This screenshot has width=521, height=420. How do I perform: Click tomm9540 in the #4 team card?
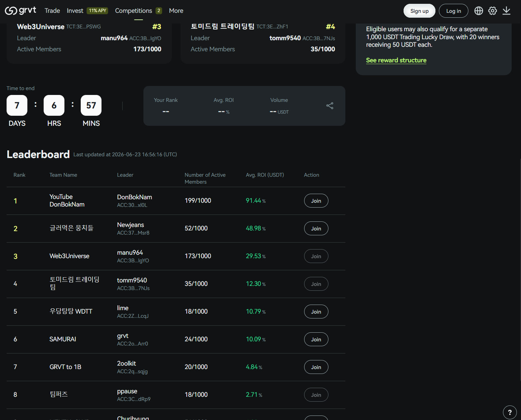(285, 38)
